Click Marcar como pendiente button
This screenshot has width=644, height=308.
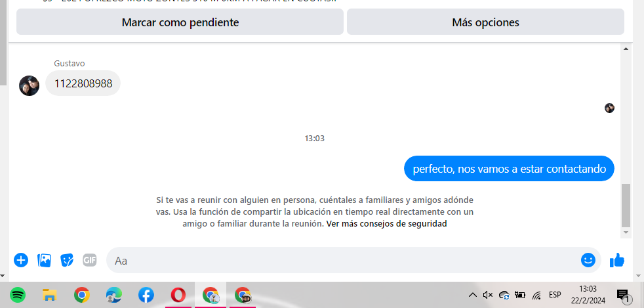click(x=180, y=22)
